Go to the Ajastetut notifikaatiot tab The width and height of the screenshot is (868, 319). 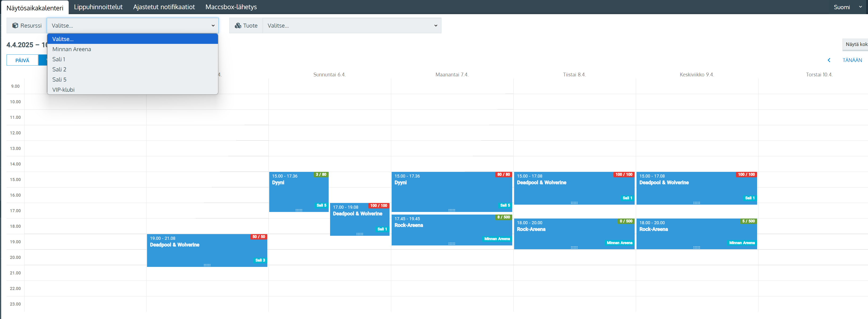click(164, 7)
